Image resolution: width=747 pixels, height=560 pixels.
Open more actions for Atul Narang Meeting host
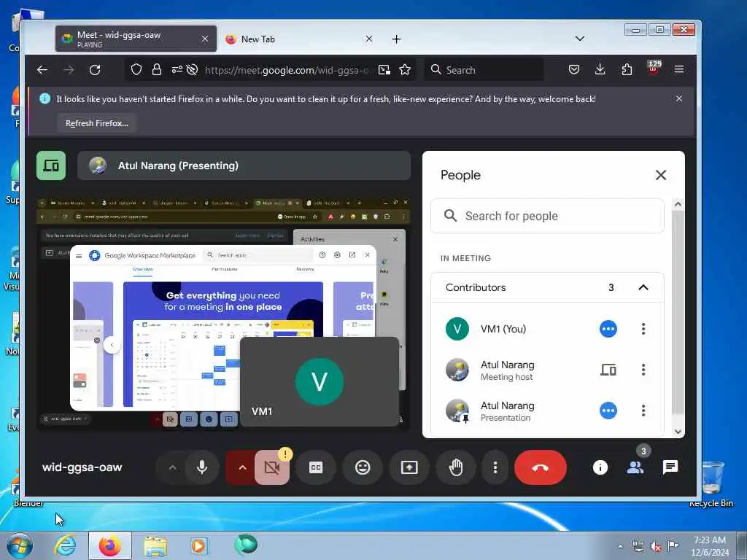click(643, 370)
